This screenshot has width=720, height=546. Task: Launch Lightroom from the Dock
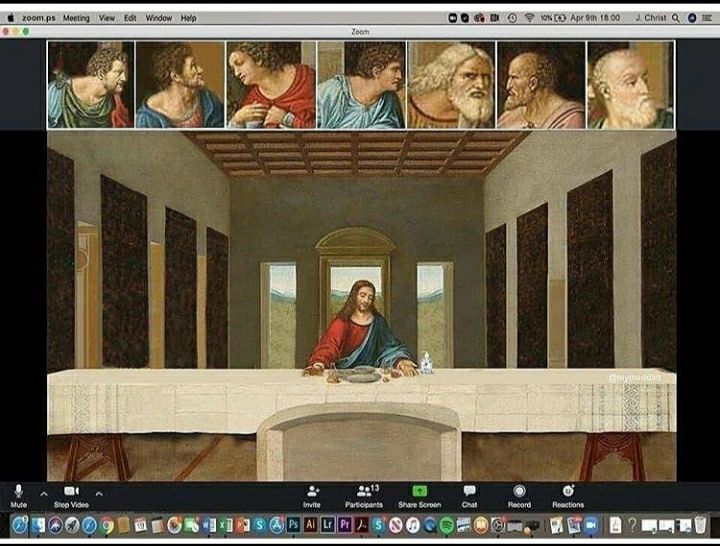pos(328,525)
